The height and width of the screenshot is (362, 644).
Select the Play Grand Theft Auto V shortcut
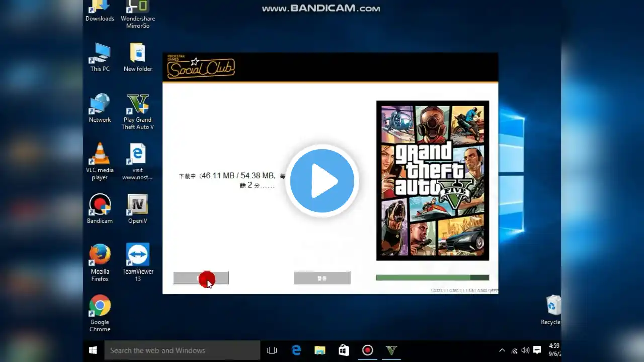pyautogui.click(x=138, y=111)
